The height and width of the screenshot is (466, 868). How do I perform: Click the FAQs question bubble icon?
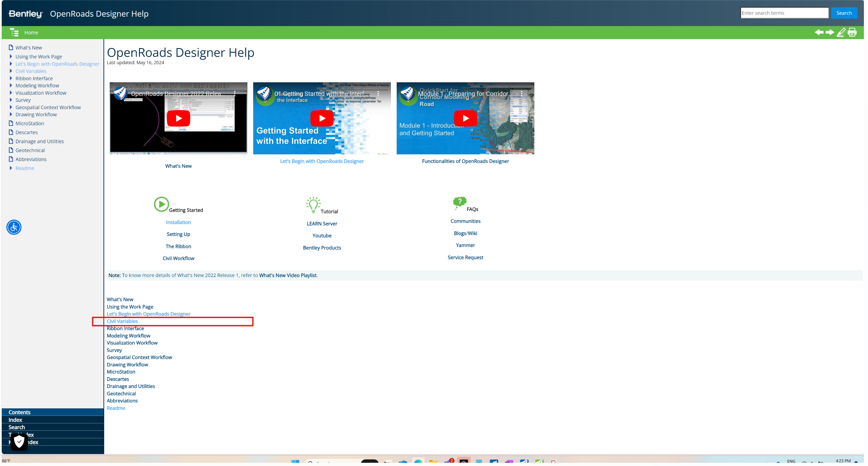click(459, 203)
